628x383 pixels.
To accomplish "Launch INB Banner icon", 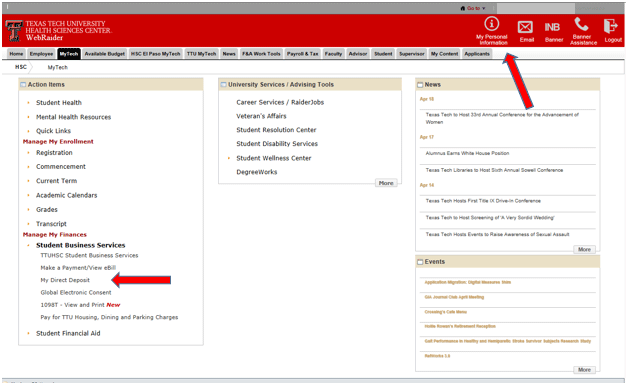I will (552, 27).
